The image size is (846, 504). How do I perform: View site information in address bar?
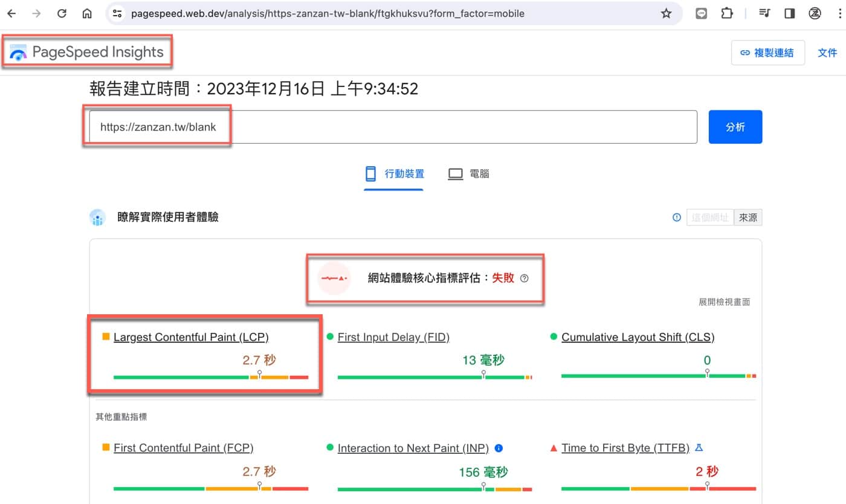pyautogui.click(x=117, y=13)
